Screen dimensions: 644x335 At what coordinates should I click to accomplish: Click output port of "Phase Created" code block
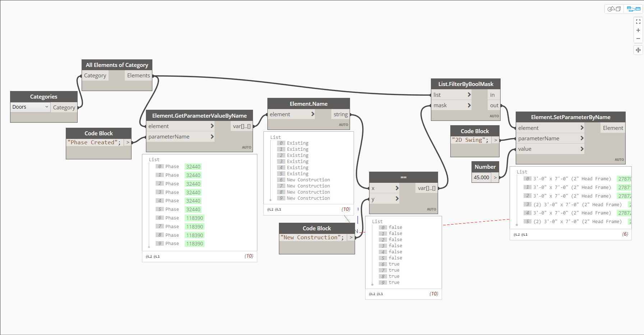point(128,142)
